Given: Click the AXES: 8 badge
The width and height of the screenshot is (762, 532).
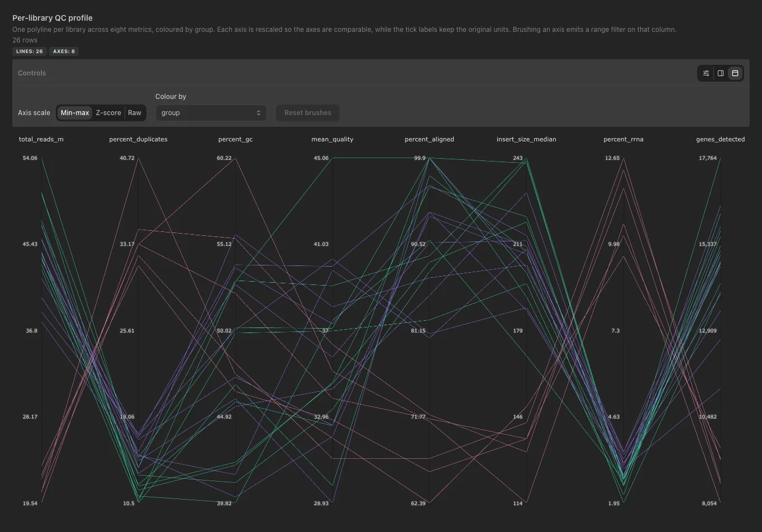Looking at the screenshot, I should [64, 51].
